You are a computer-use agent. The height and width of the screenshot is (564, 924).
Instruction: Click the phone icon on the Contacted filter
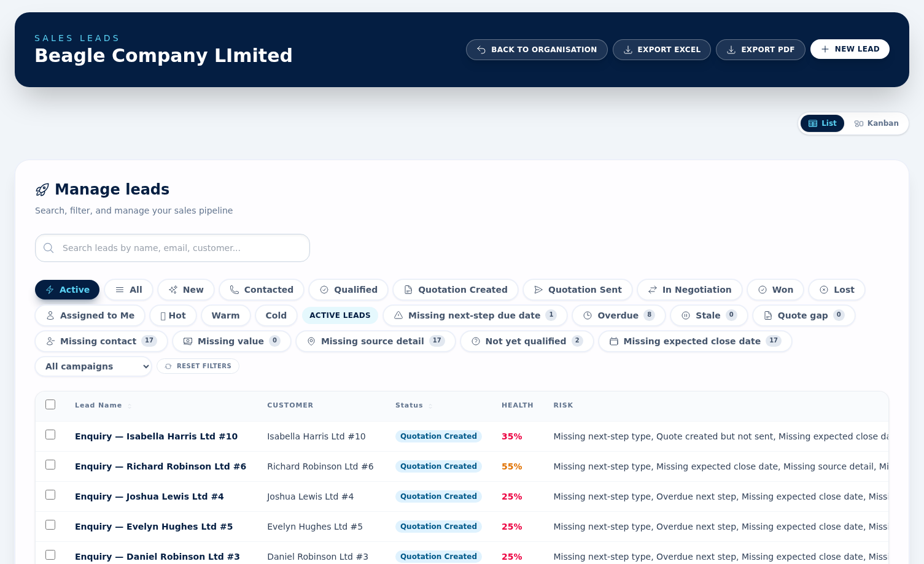[235, 290]
